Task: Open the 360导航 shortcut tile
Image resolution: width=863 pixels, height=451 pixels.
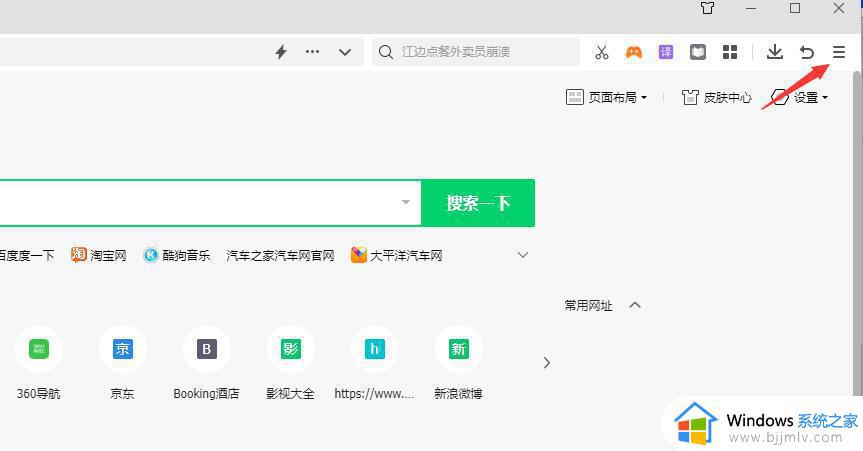Action: (x=39, y=363)
